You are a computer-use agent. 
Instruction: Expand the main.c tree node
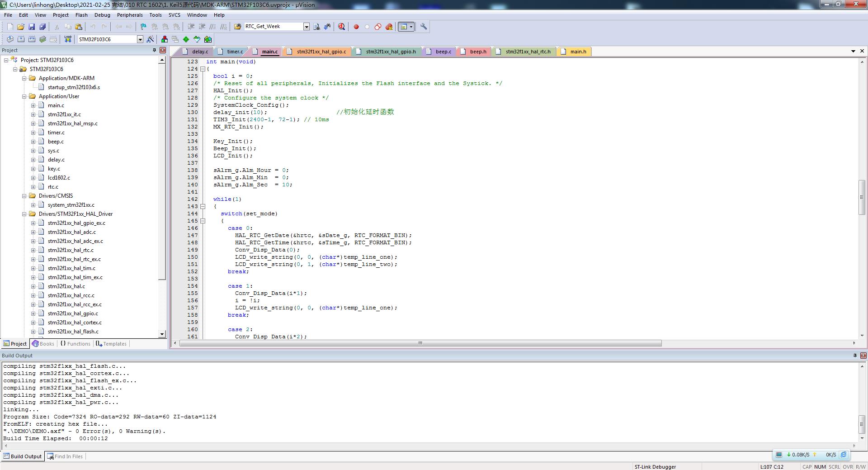coord(33,105)
